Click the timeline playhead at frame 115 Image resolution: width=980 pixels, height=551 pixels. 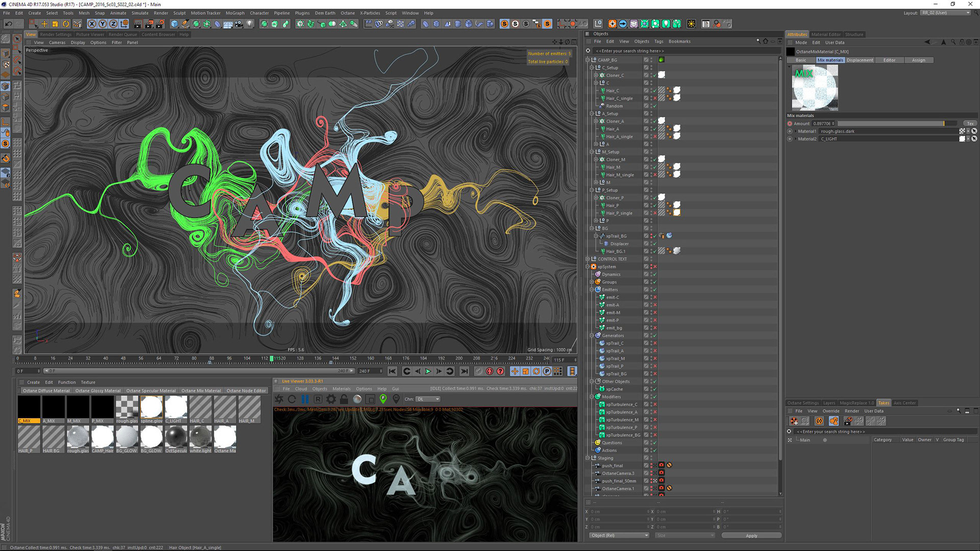tap(272, 359)
